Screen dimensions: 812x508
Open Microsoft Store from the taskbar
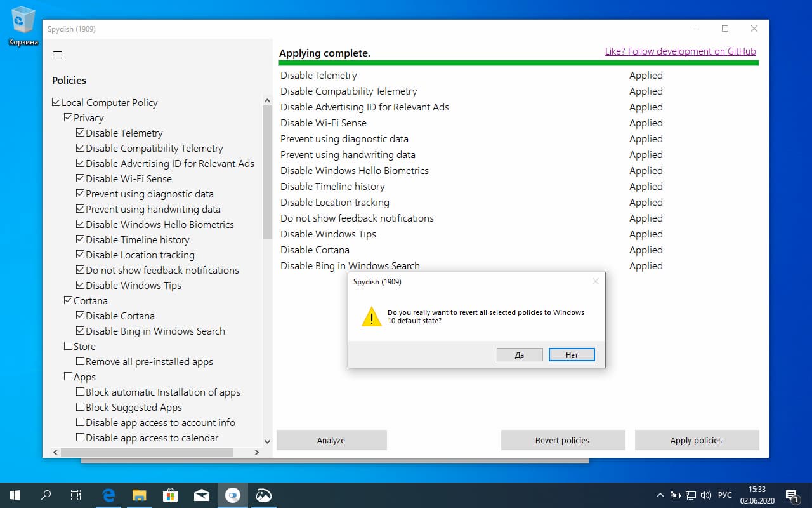coord(171,495)
